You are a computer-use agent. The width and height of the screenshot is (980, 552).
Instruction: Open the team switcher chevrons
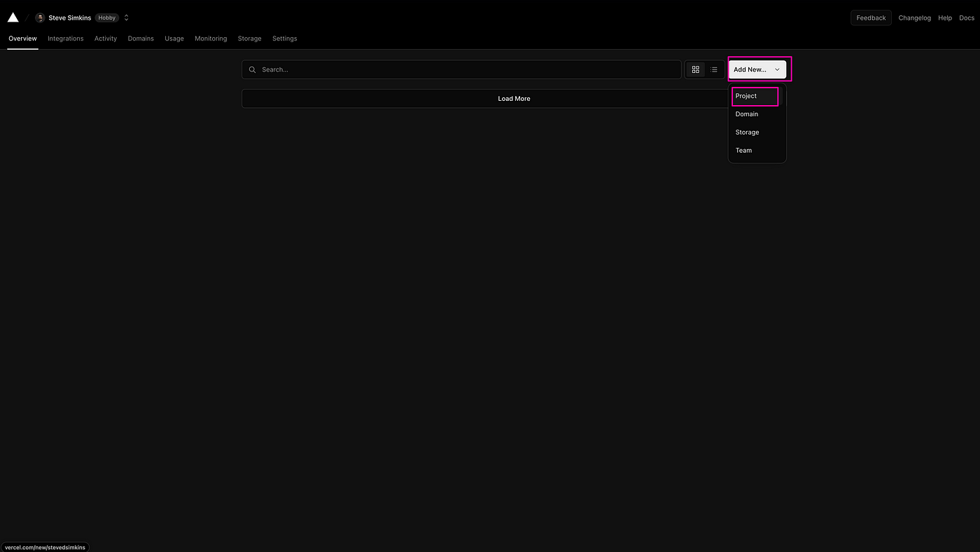pos(127,18)
